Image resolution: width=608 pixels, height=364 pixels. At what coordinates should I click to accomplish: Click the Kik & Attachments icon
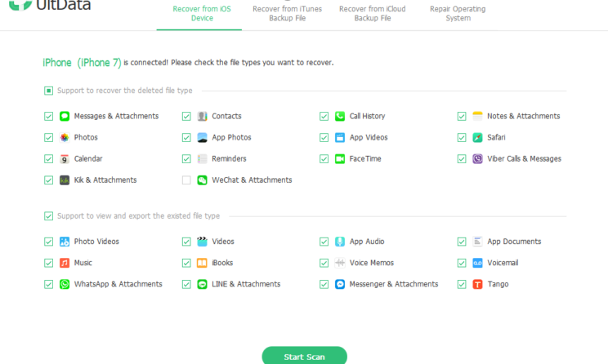[x=65, y=180]
